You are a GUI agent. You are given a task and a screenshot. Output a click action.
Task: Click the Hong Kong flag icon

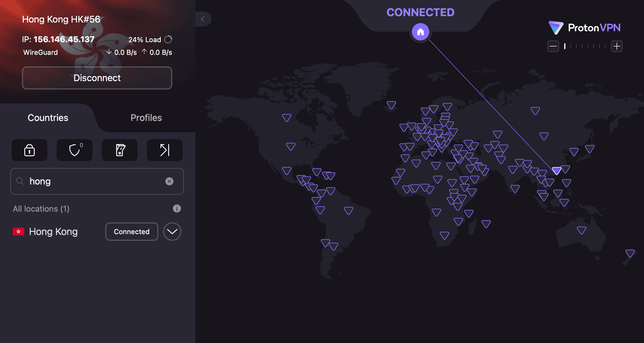18,232
